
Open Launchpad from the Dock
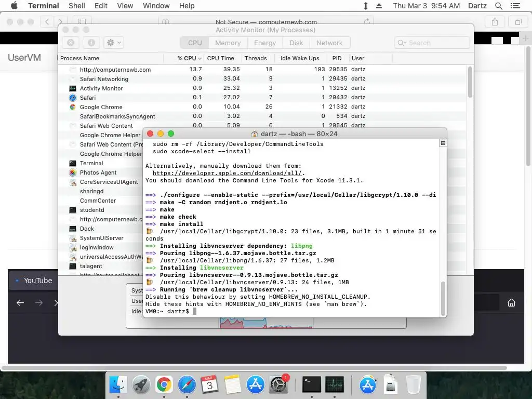coord(141,384)
